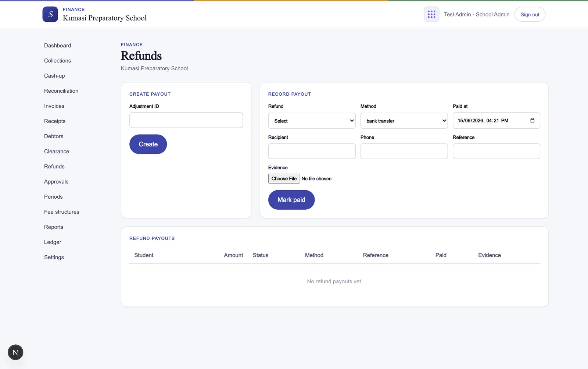Screen dimensions: 588x369
Task: Open the Method bank transfer dropdown
Action: (x=404, y=121)
